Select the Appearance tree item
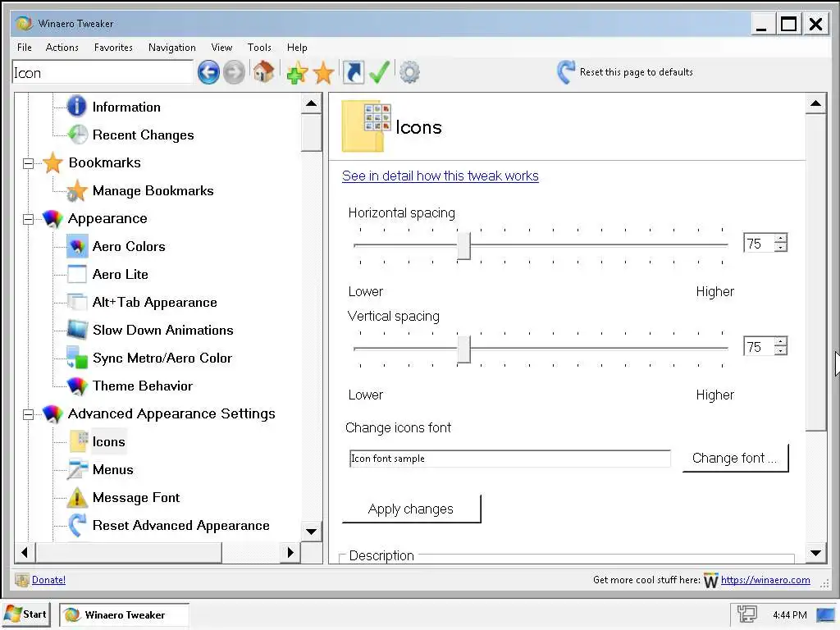This screenshot has height=630, width=840. (107, 218)
